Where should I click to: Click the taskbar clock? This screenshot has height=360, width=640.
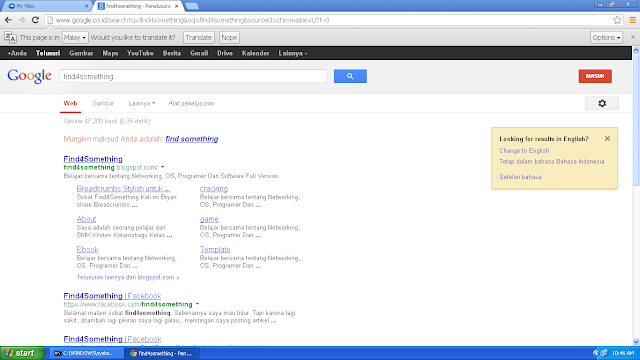pos(623,353)
